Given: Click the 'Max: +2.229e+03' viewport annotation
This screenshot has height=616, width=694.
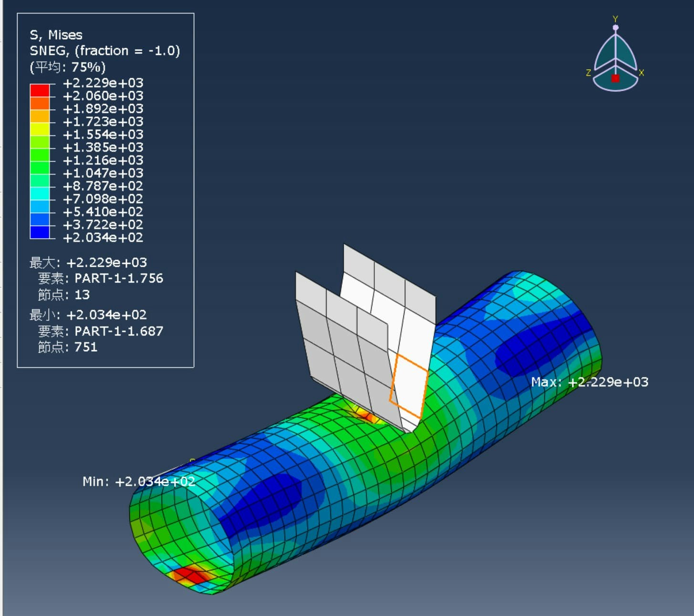Looking at the screenshot, I should [x=590, y=382].
